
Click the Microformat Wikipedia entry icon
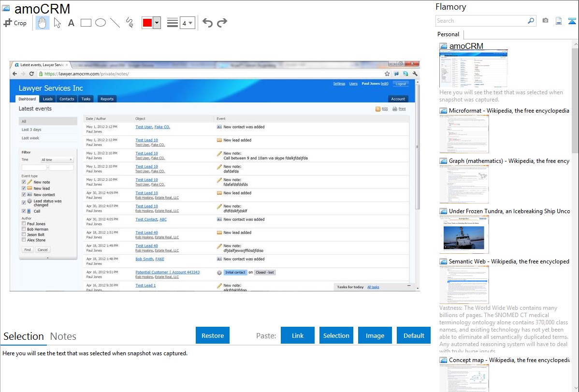click(443, 111)
